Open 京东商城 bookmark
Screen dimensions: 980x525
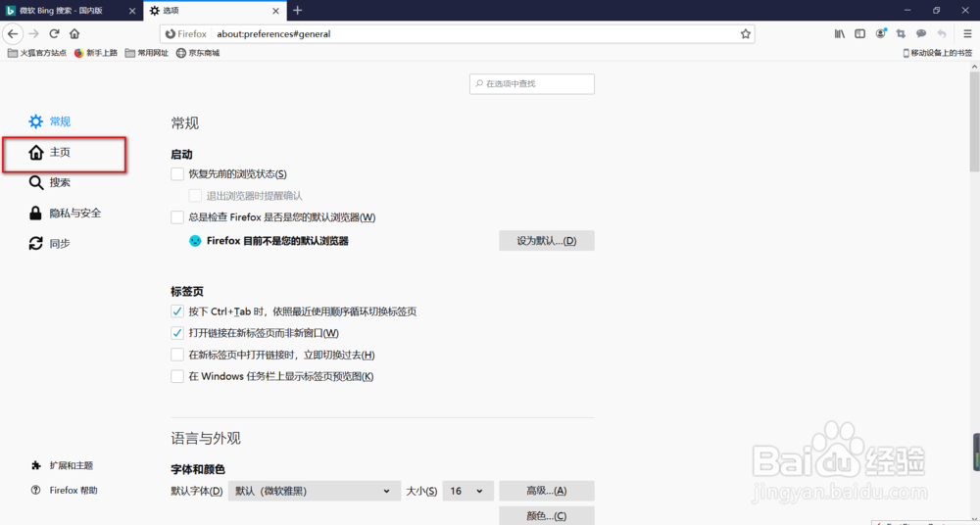tap(198, 53)
